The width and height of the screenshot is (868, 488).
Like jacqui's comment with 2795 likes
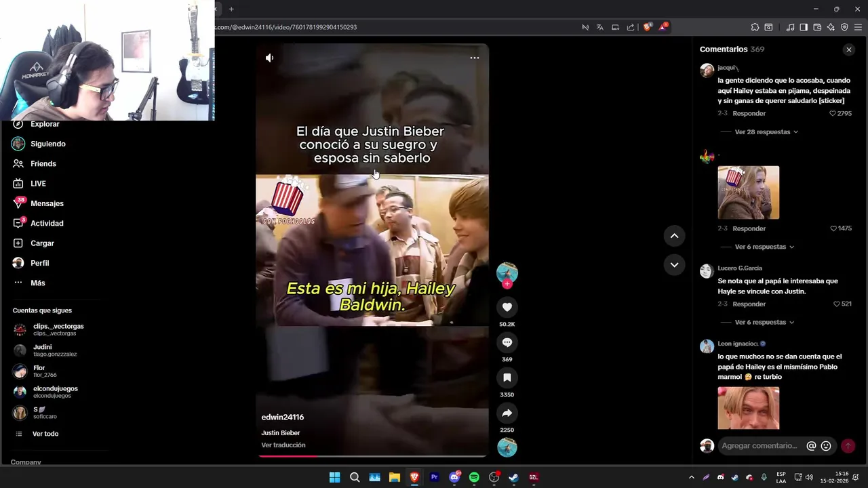[x=833, y=113]
